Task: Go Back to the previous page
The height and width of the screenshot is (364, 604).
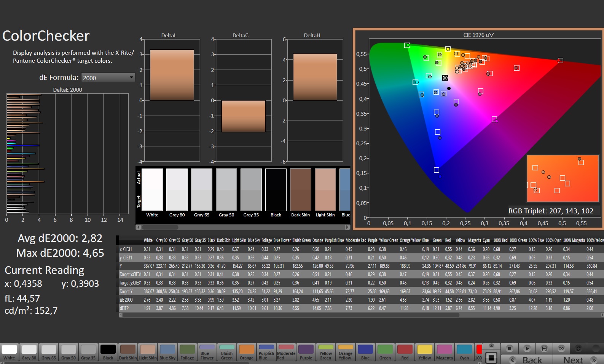Action: click(x=527, y=360)
